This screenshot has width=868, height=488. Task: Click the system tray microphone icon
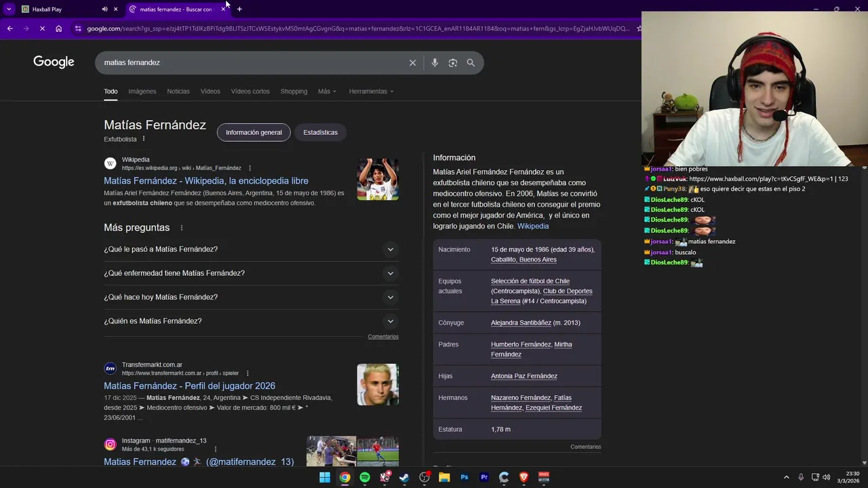pos(801,477)
